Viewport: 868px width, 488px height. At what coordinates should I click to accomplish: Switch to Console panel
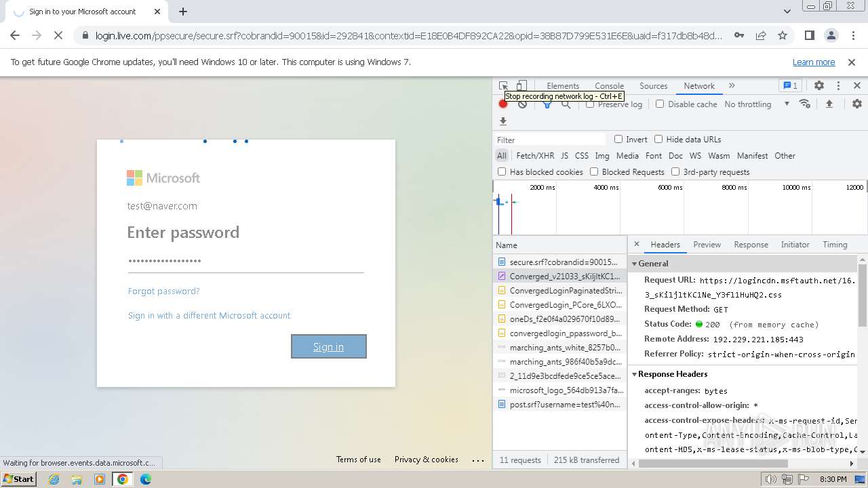click(x=609, y=86)
